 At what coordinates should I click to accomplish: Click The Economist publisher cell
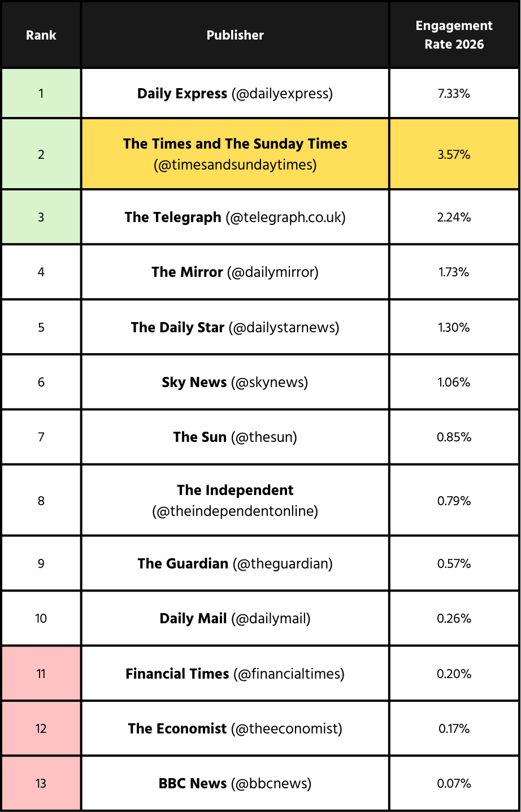click(235, 728)
